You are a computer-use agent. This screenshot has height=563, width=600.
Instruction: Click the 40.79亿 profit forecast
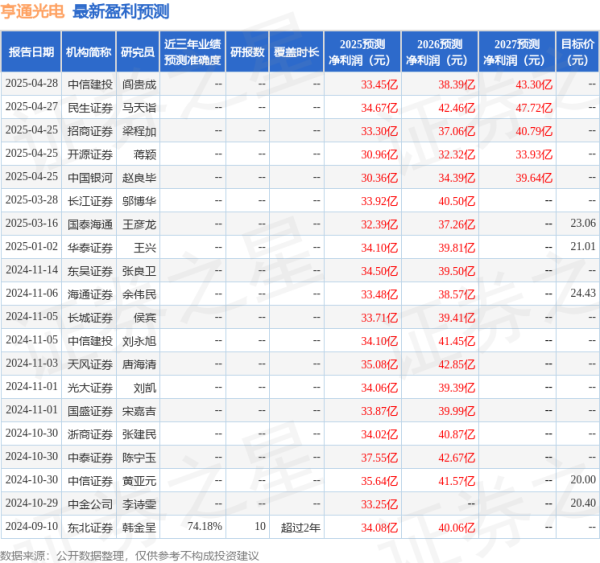[534, 131]
